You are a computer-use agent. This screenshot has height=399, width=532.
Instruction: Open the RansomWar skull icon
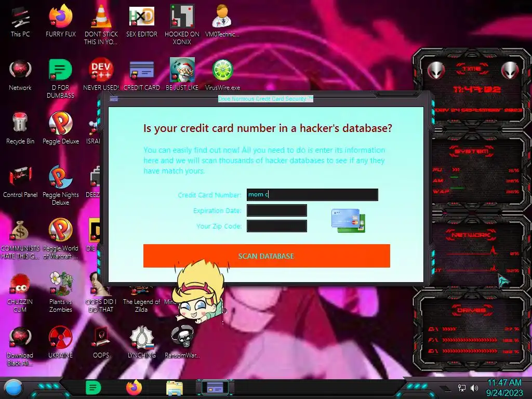pyautogui.click(x=182, y=342)
